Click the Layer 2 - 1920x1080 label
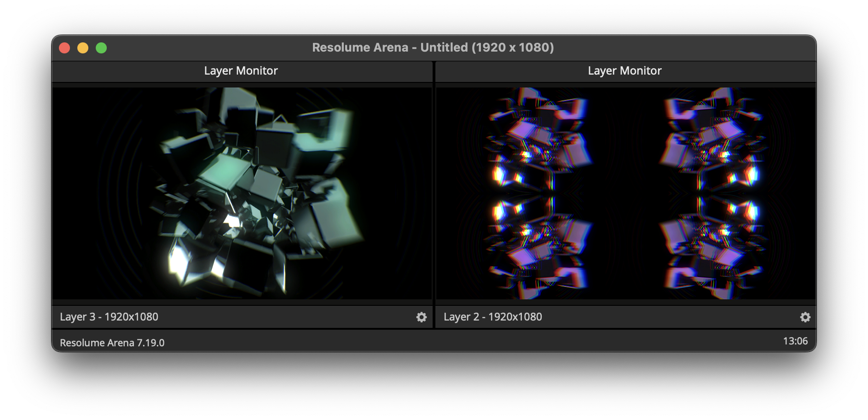This screenshot has width=868, height=420. click(x=493, y=317)
